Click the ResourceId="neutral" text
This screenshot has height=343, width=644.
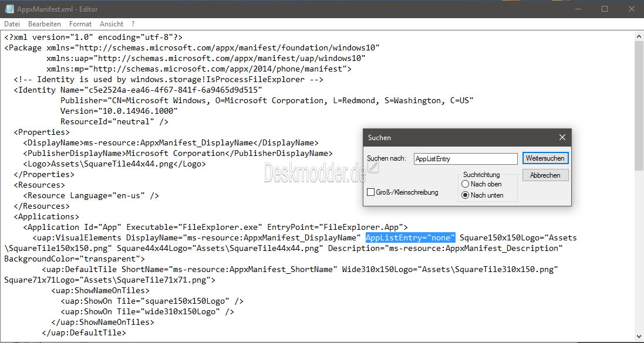pos(114,122)
